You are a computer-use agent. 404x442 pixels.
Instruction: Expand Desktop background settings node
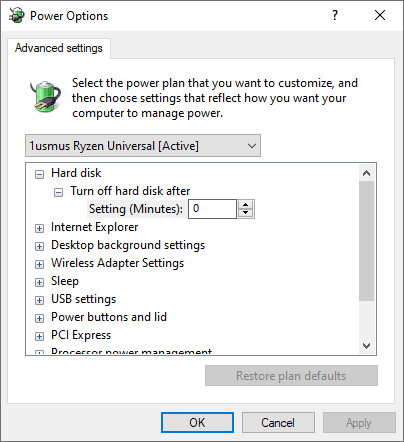pos(39,246)
